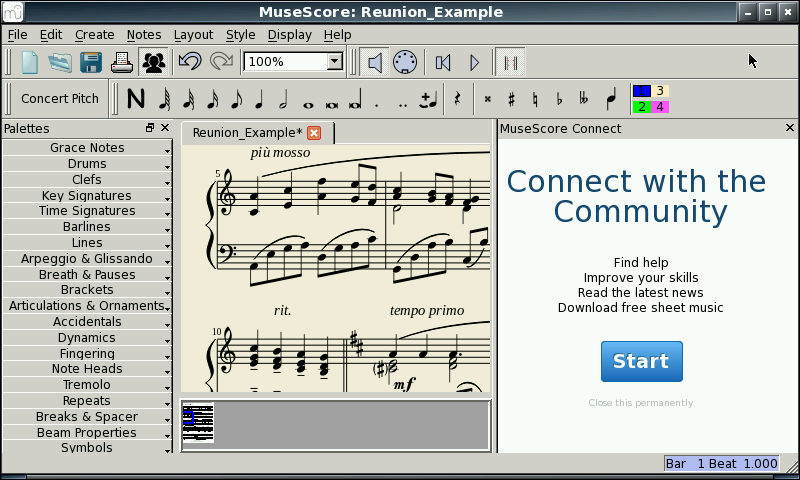The width and height of the screenshot is (800, 480).
Task: Select voice 2 green swatch
Action: pyautogui.click(x=641, y=107)
